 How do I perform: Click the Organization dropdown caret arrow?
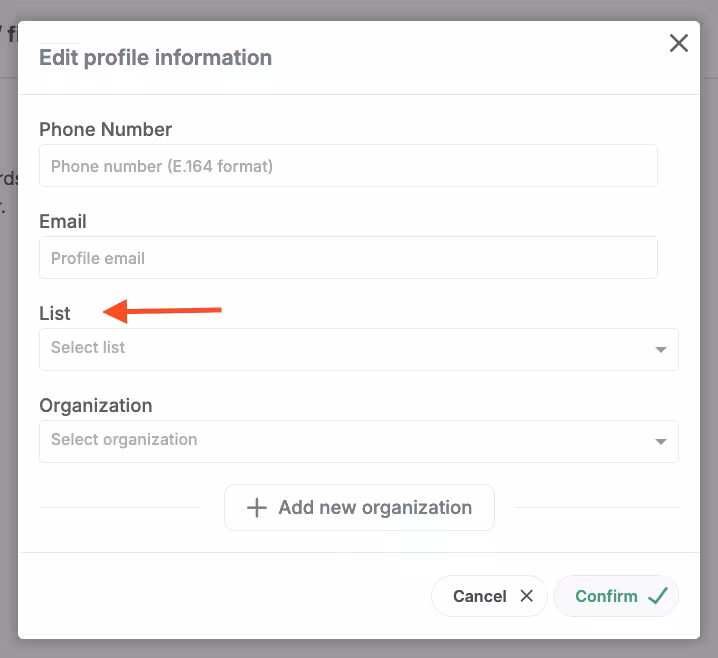(660, 442)
